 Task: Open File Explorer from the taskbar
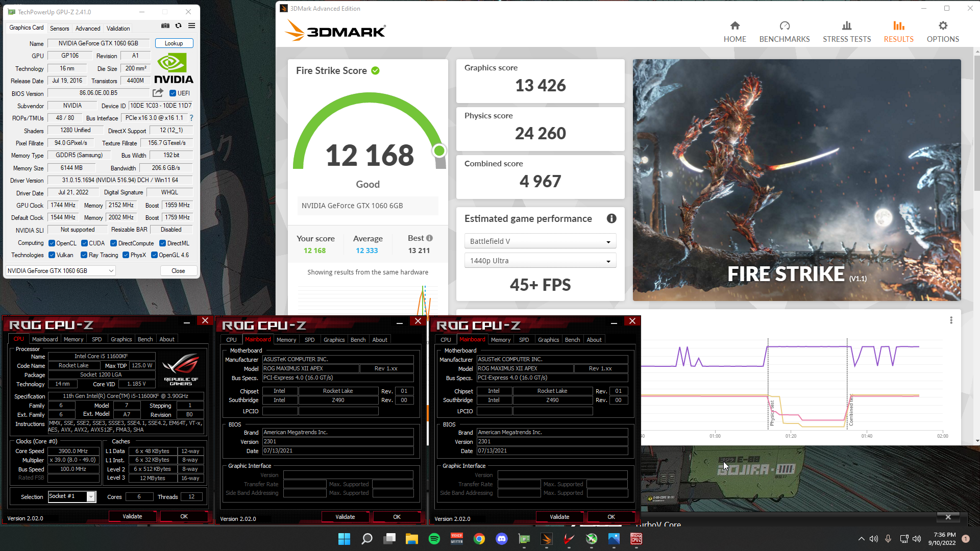tap(412, 539)
